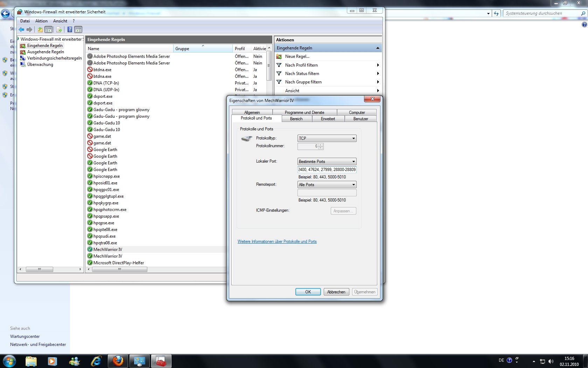Open Verbindungssicherheitsregeln in the tree
The height and width of the screenshot is (368, 588).
click(54, 58)
